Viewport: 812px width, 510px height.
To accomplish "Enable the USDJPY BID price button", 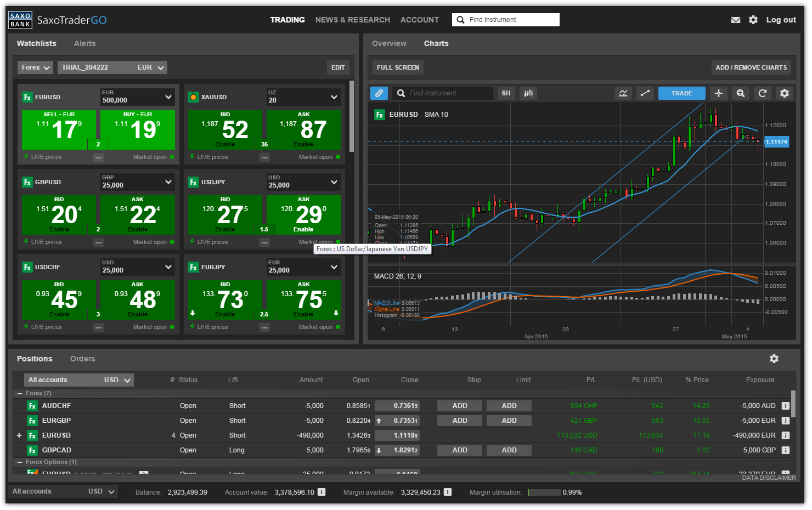I will [224, 215].
